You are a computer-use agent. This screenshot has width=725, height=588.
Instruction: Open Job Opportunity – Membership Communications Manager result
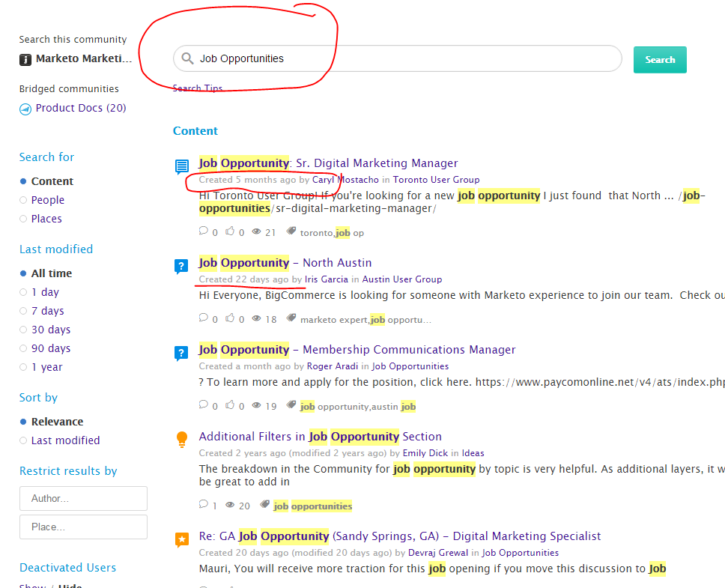[357, 350]
